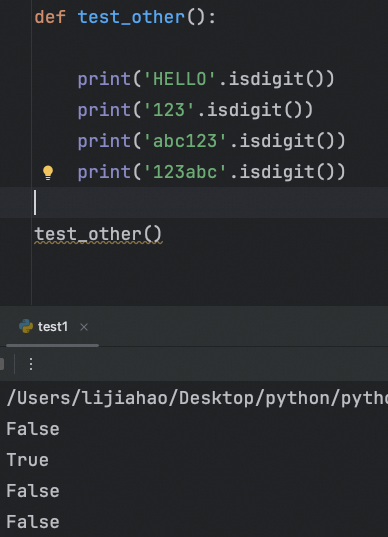Screen dimensions: 388x537
Task: Open the three-dot more options in run toolbar
Action: pyautogui.click(x=31, y=364)
